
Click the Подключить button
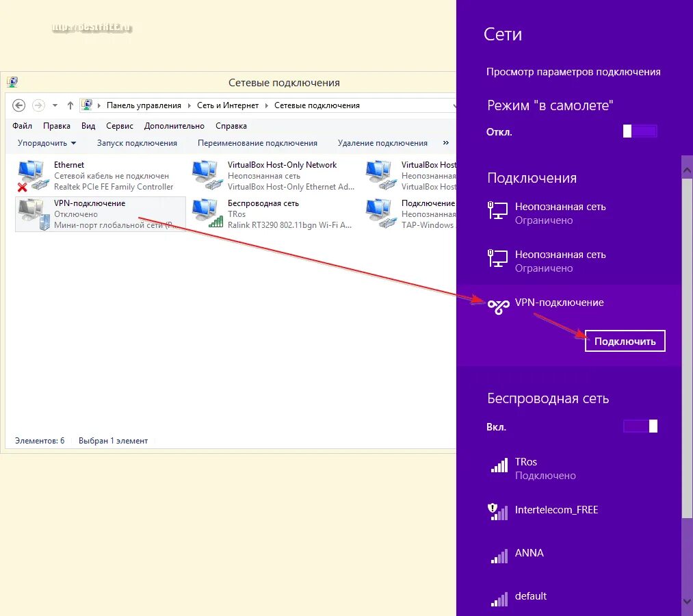pos(625,341)
